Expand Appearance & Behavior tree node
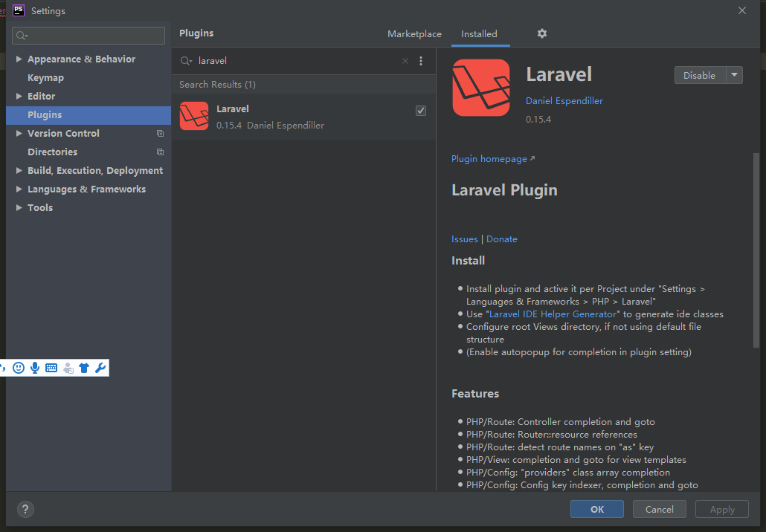 point(19,59)
